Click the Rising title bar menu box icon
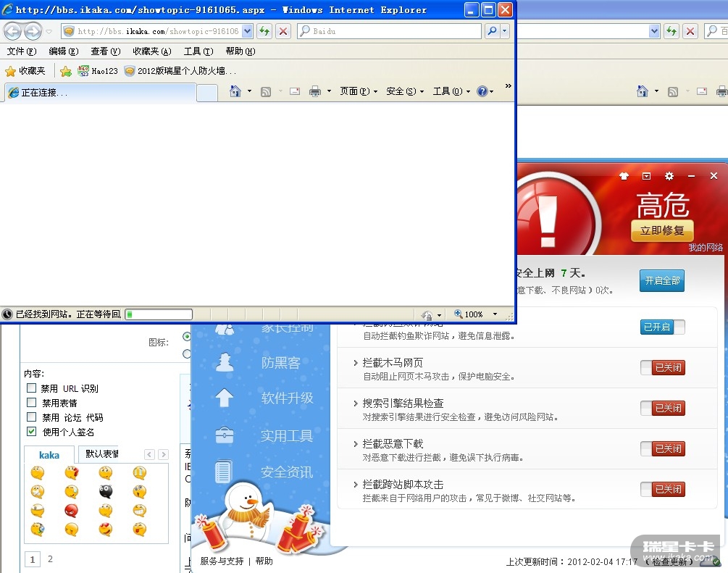Viewport: 728px width, 573px height. pyautogui.click(x=646, y=176)
